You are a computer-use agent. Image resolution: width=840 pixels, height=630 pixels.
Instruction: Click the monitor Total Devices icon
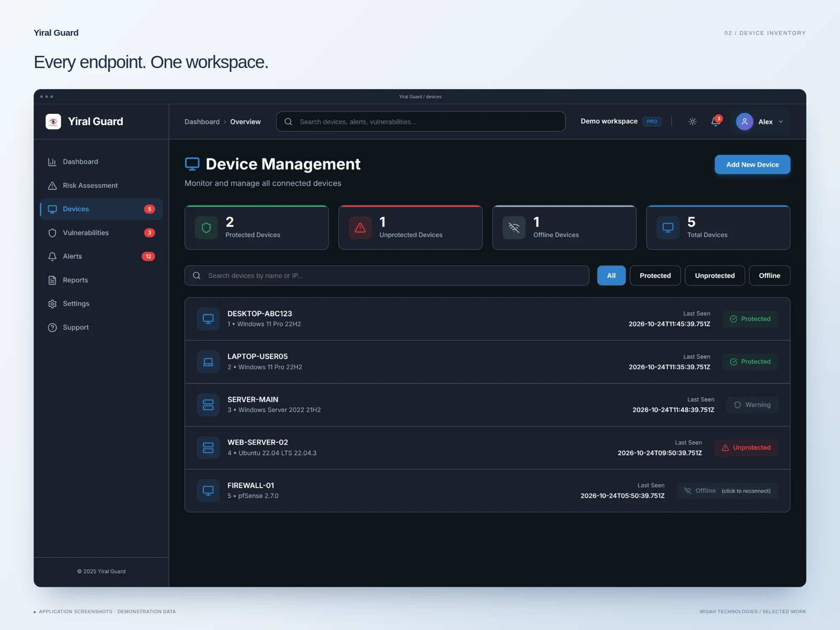(668, 228)
